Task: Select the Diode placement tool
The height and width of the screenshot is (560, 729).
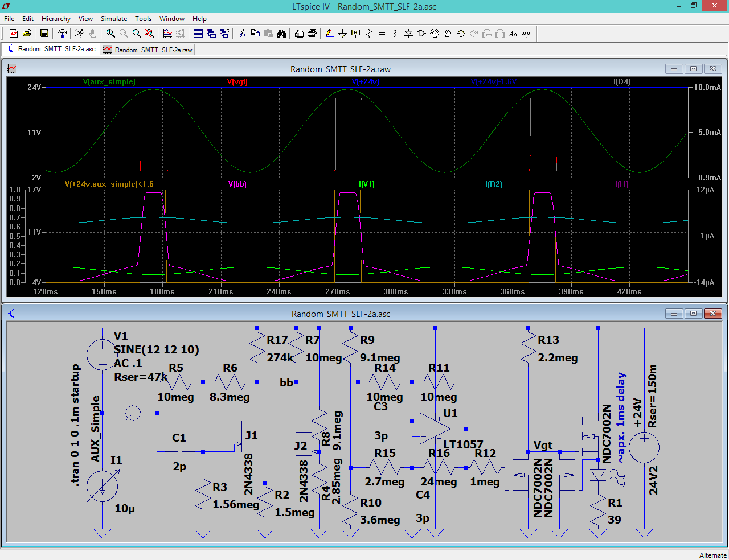Action: (x=408, y=34)
